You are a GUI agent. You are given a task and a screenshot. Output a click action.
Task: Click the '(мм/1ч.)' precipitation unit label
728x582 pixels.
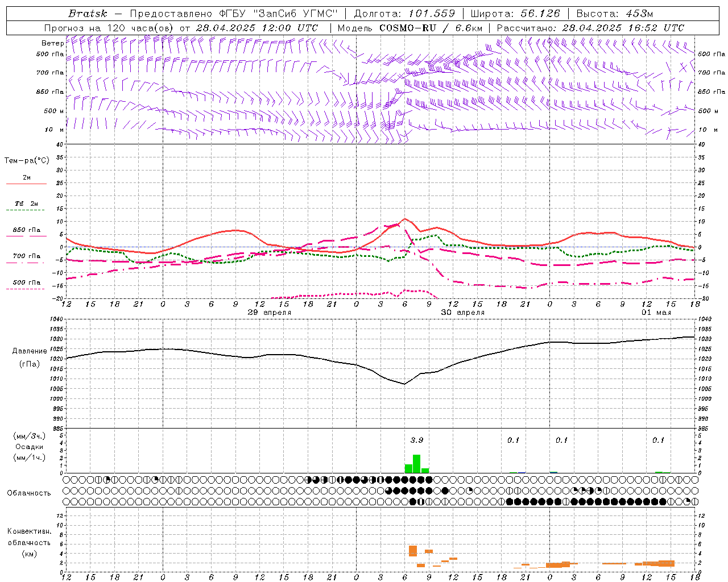[30, 458]
